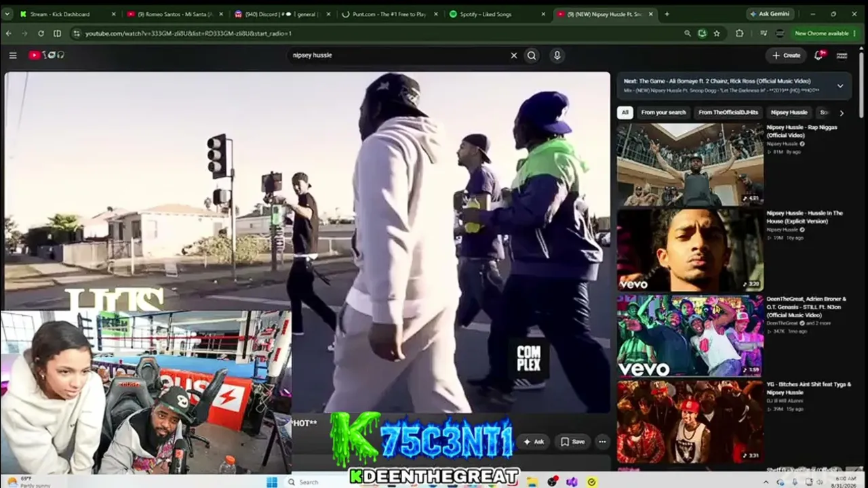The width and height of the screenshot is (868, 488).
Task: Open File Explorer from the taskbar
Action: pyautogui.click(x=533, y=482)
